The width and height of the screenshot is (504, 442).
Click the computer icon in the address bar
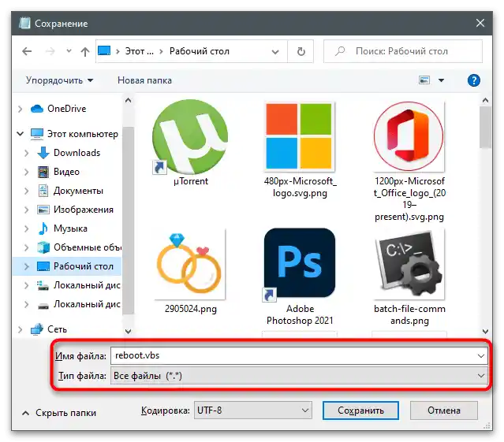point(104,50)
